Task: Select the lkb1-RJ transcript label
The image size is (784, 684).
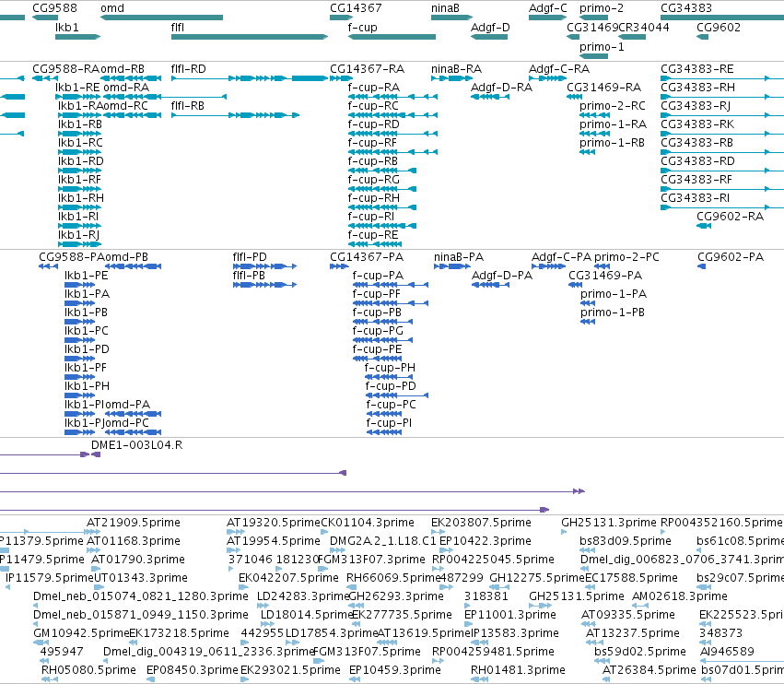Action: pyautogui.click(x=78, y=235)
